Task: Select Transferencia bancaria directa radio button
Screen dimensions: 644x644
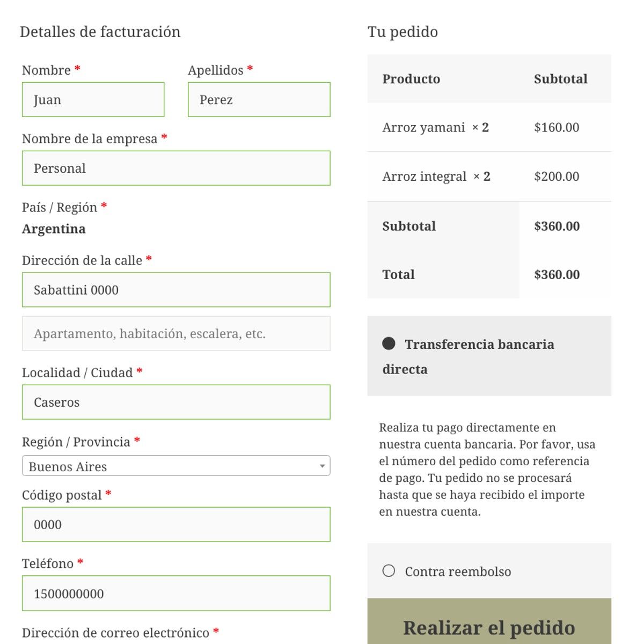Action: (389, 343)
